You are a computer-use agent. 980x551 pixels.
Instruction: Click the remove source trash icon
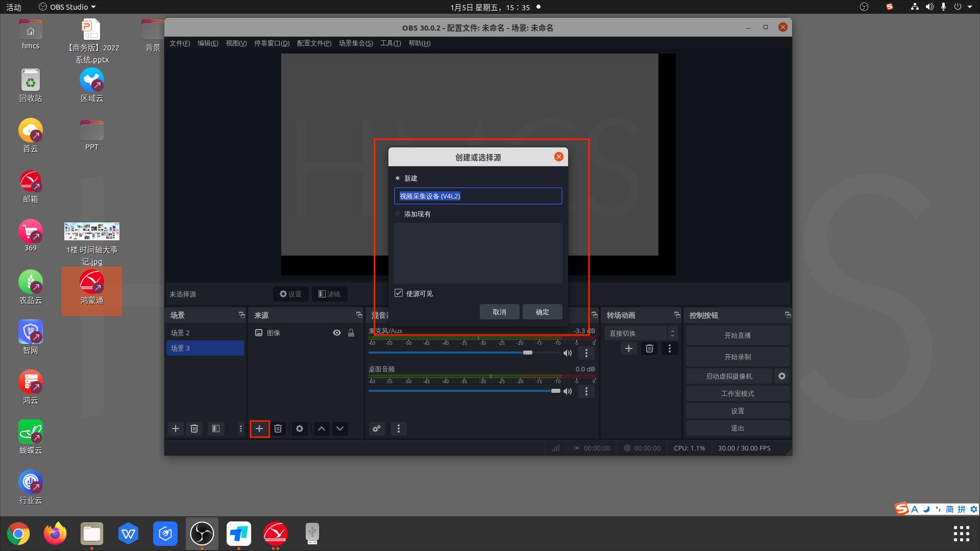click(x=278, y=429)
